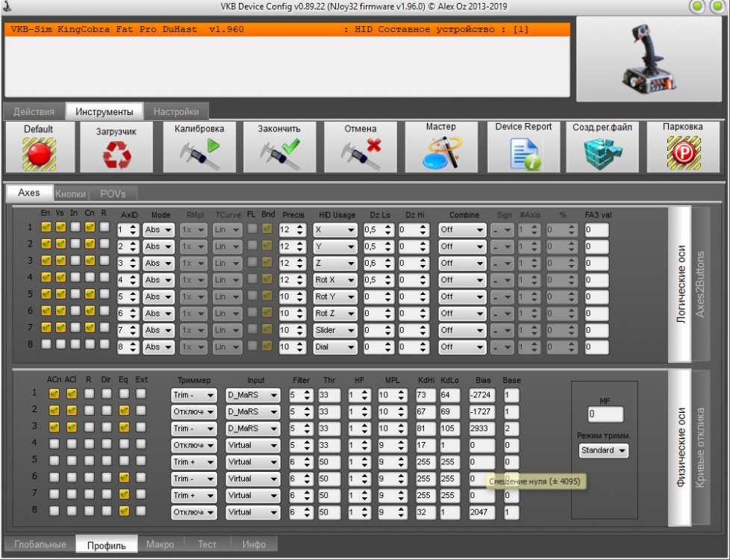The height and width of the screenshot is (560, 730).
Task: Open the Standard trim mode dropdown
Action: 603,450
